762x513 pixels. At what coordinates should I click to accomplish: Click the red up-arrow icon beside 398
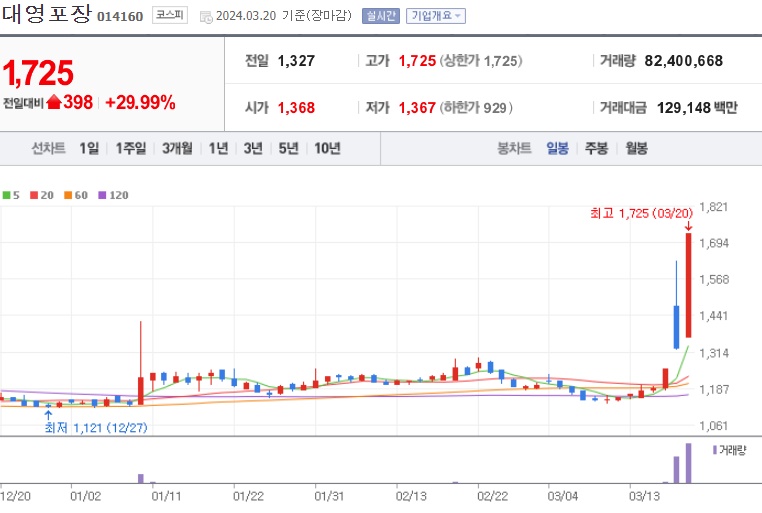(x=54, y=102)
